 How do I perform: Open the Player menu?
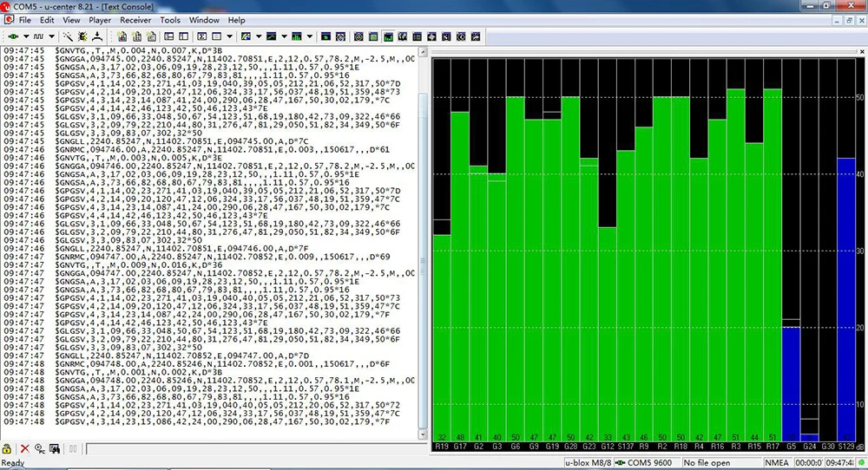(x=100, y=20)
